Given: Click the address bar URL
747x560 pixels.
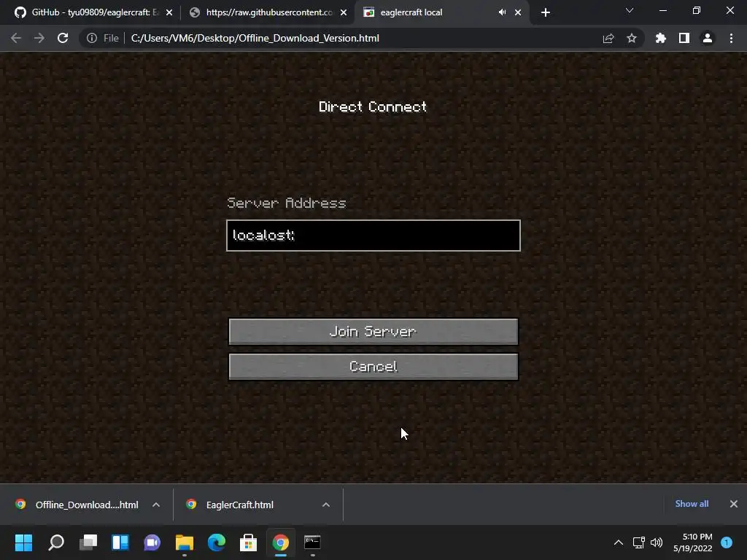Looking at the screenshot, I should [255, 38].
